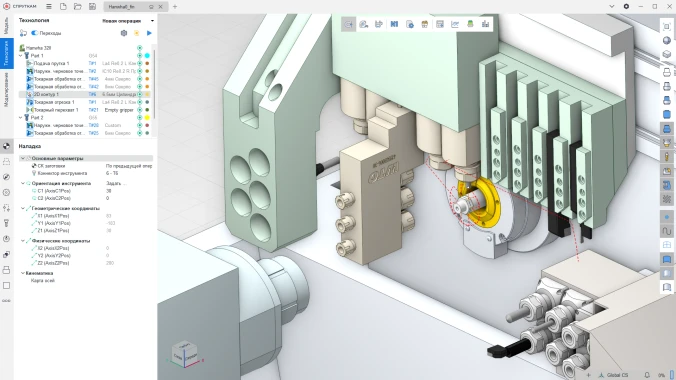676x380 pixels.
Task: Click the green machine icon in viewport toolbar
Action: click(470, 24)
